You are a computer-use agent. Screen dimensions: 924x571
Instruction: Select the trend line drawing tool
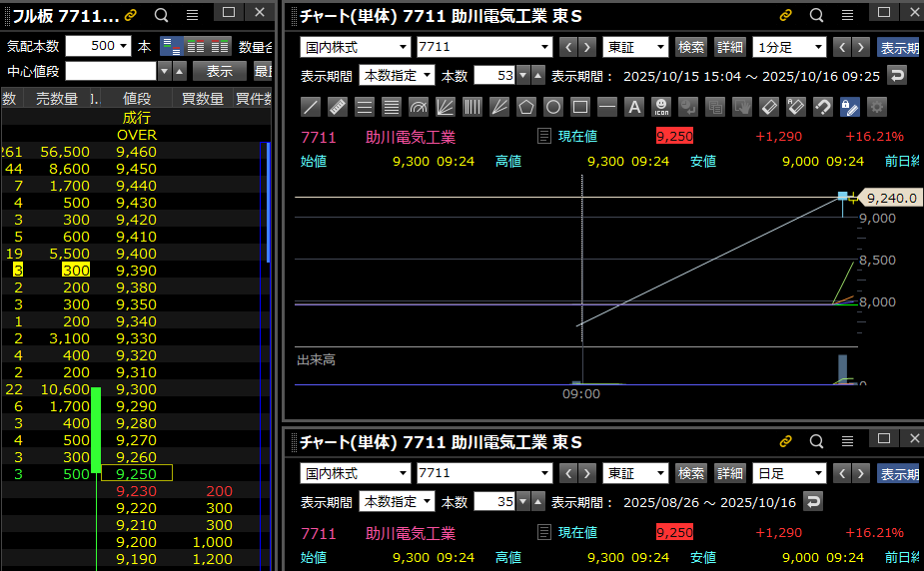tap(311, 107)
